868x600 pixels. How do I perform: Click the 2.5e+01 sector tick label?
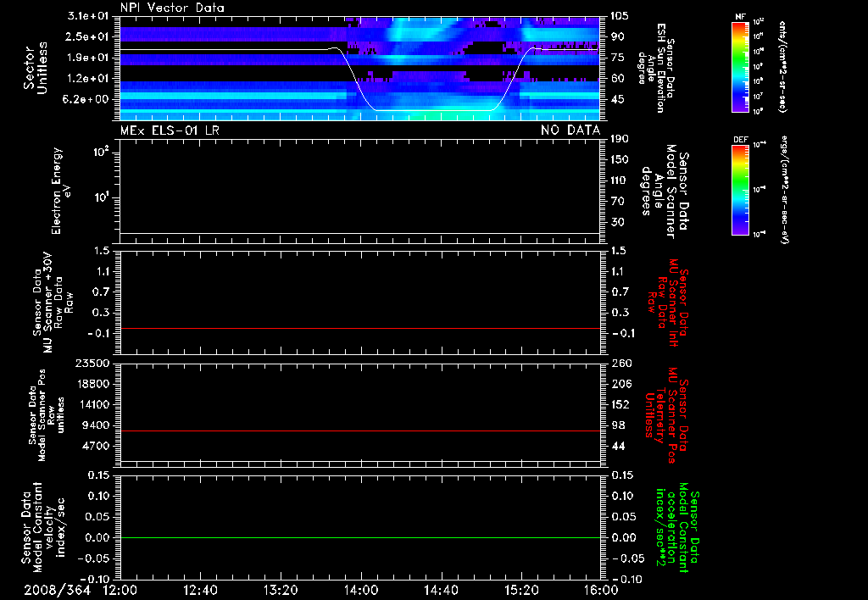(x=88, y=36)
